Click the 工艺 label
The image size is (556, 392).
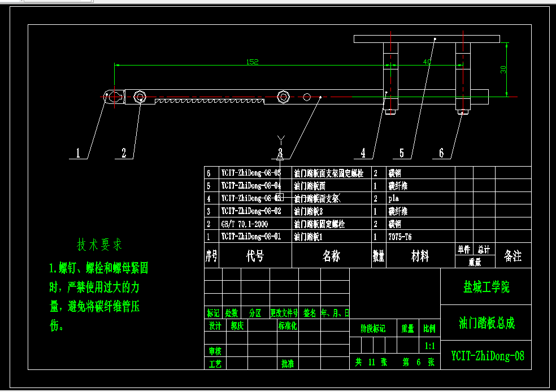(215, 364)
